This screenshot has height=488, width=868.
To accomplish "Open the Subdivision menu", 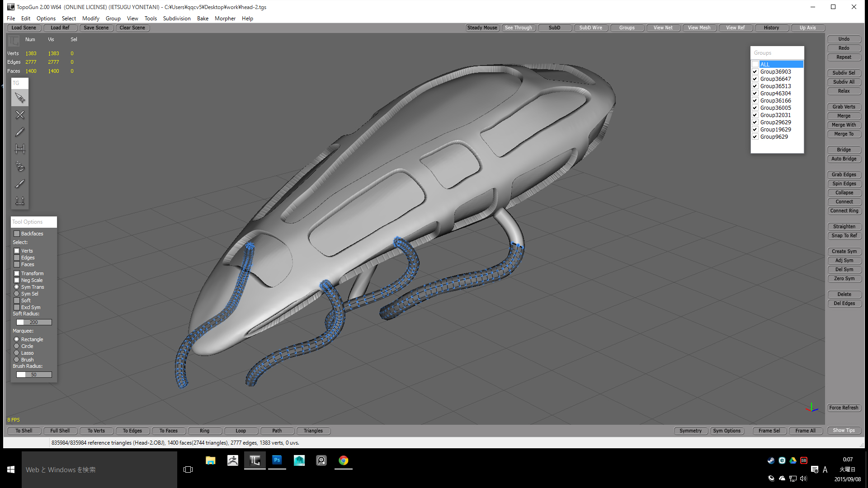I will (x=177, y=19).
